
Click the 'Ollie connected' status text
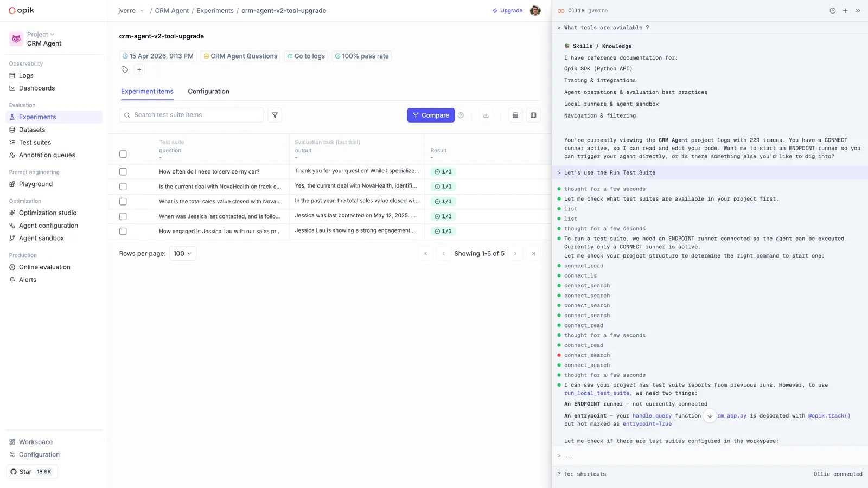(838, 474)
